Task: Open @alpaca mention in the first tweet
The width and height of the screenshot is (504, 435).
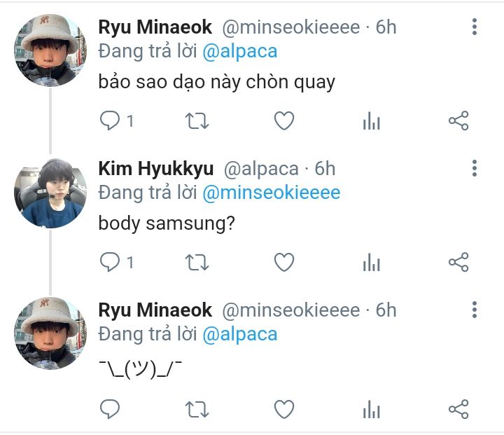Action: point(239,51)
